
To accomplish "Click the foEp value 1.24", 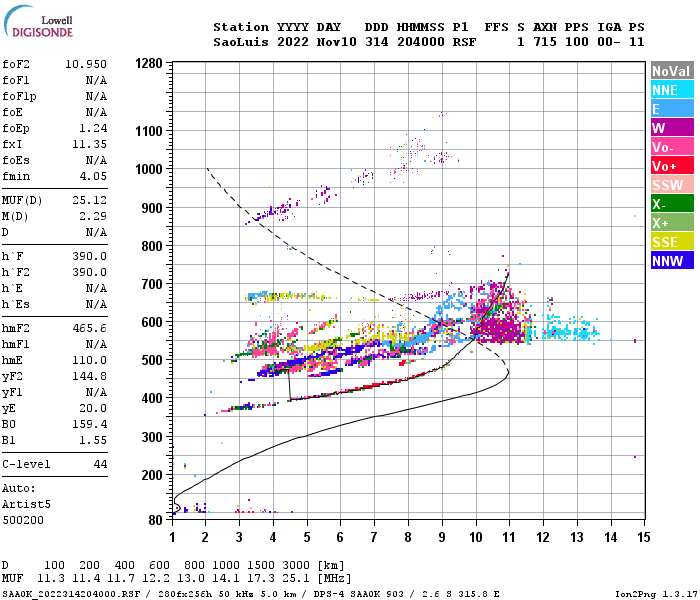I will (x=93, y=128).
